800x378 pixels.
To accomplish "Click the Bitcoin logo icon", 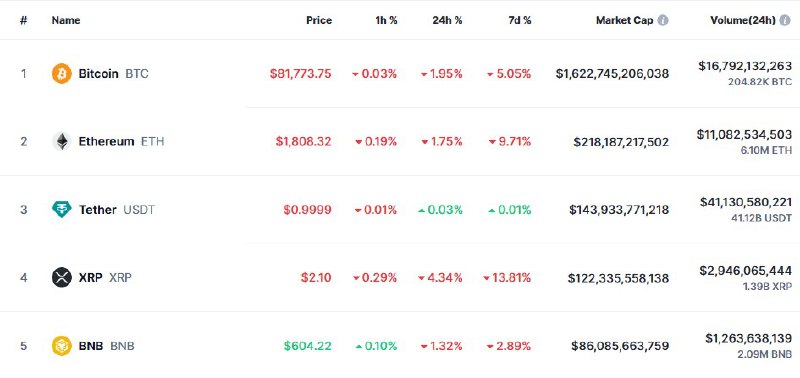I will click(62, 74).
